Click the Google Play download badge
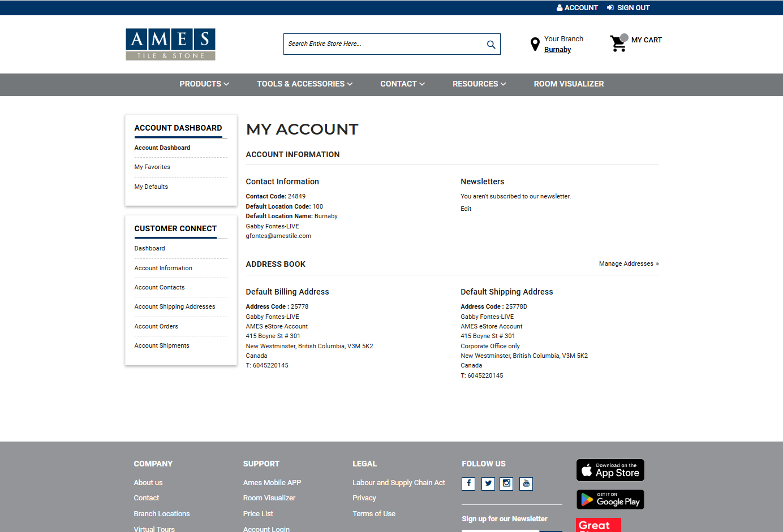The height and width of the screenshot is (532, 783). 610,499
